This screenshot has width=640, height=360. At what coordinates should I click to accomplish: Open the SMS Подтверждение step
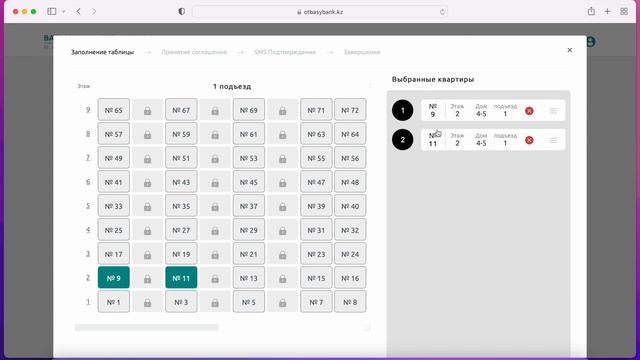coord(285,52)
